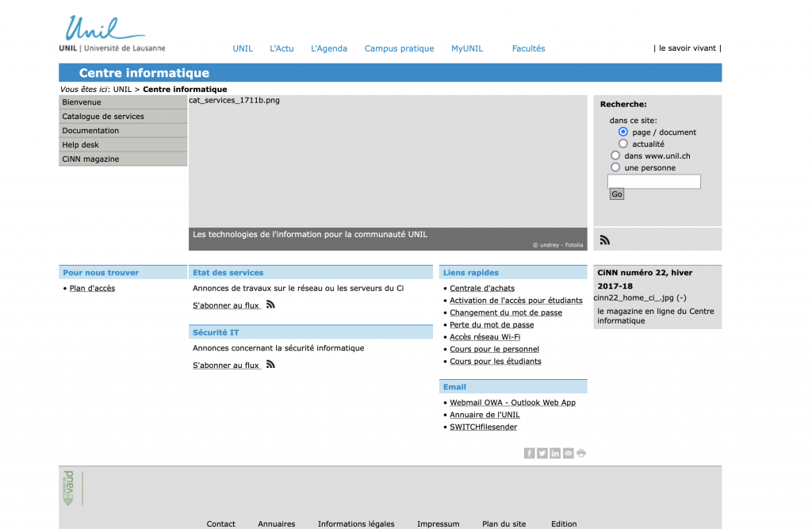Click RSS icon under the search box
Screen dimensions: 812x529
pyautogui.click(x=605, y=240)
